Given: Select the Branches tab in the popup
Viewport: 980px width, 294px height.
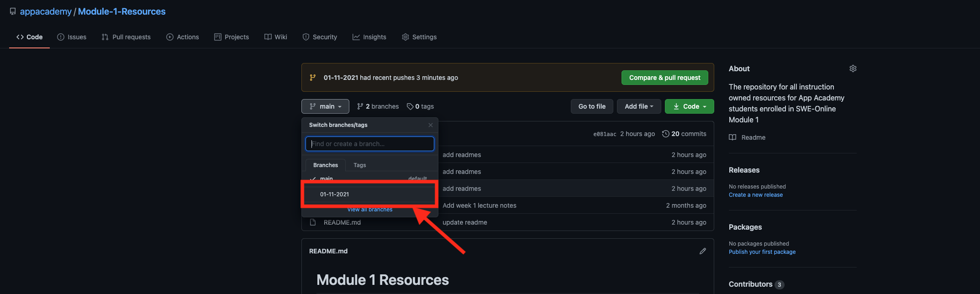Looking at the screenshot, I should (x=326, y=165).
